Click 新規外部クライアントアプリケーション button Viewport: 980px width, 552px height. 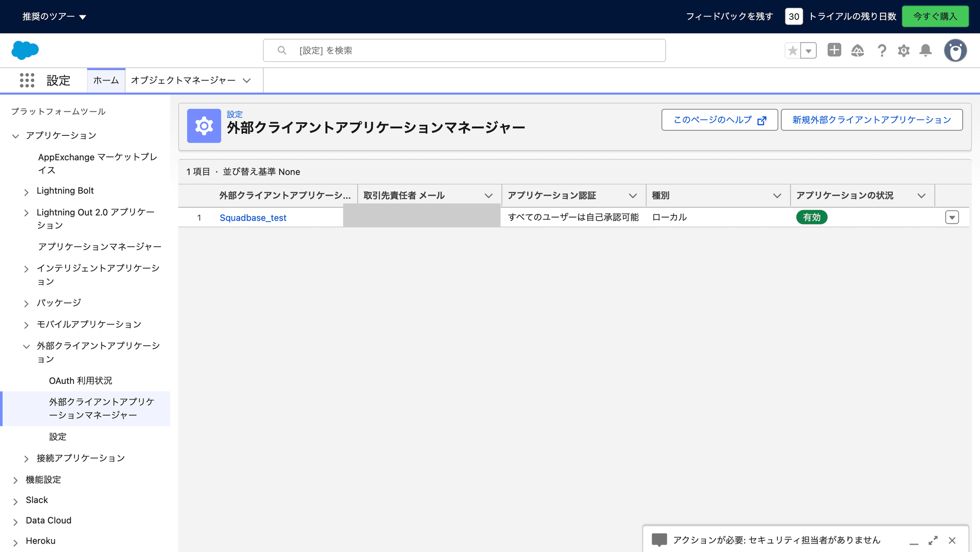pos(872,119)
